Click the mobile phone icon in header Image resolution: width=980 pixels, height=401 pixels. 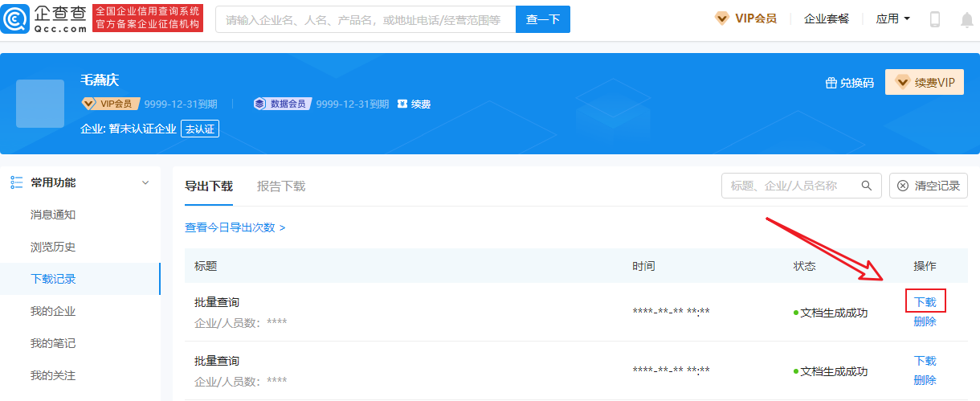click(935, 19)
